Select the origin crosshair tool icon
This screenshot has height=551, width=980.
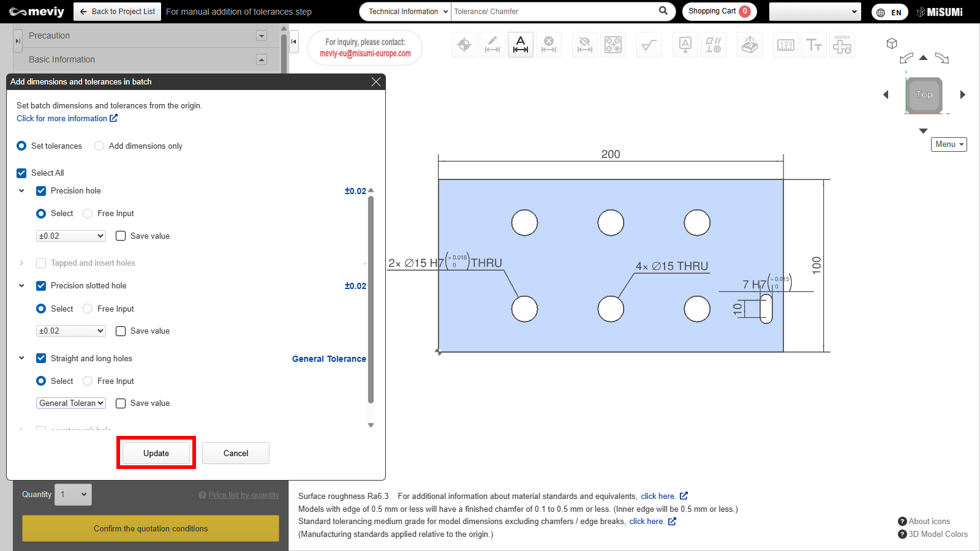(x=464, y=45)
